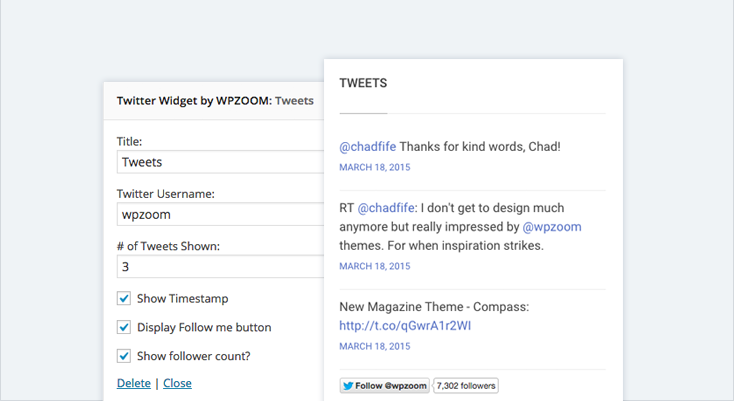The width and height of the screenshot is (734, 401).
Task: Click the Close link in widget
Action: coord(177,383)
